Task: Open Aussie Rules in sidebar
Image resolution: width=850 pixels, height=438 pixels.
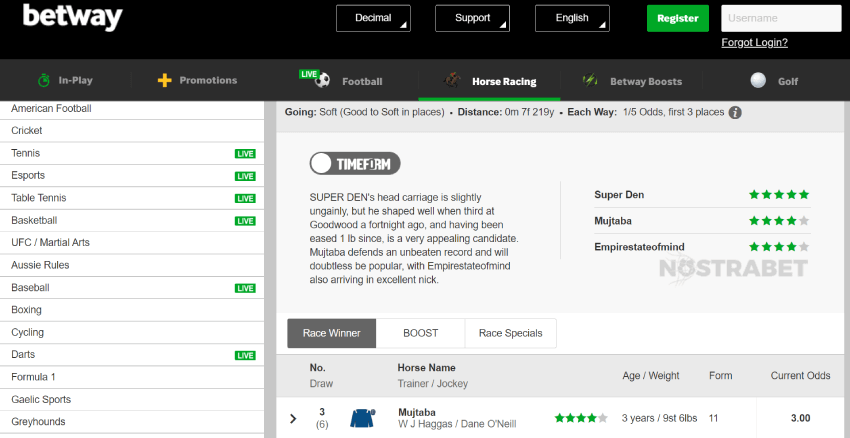Action: [132, 266]
